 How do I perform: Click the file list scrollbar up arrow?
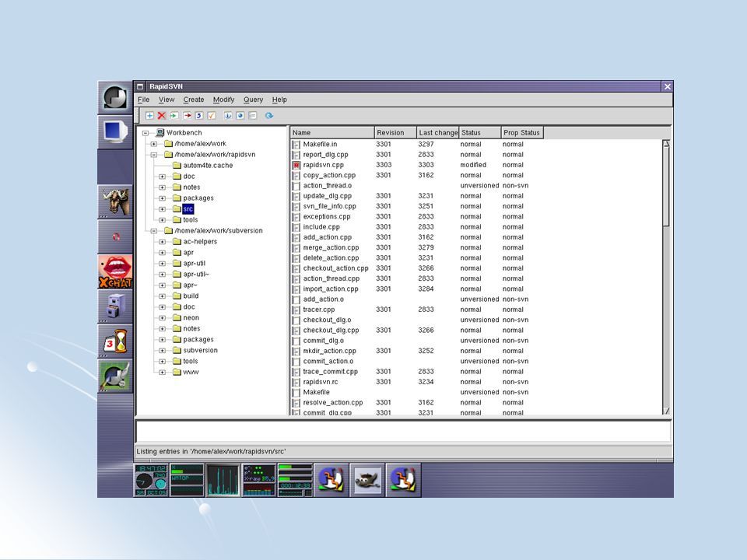coord(667,143)
